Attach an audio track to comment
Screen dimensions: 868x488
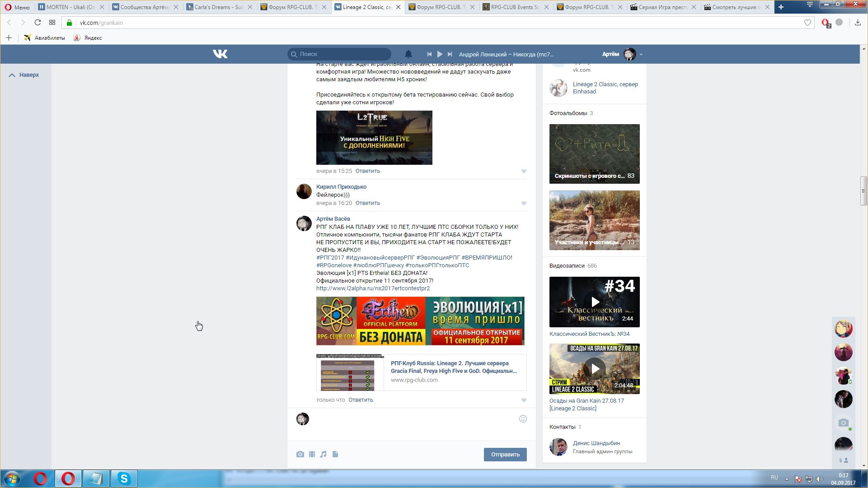point(323,455)
